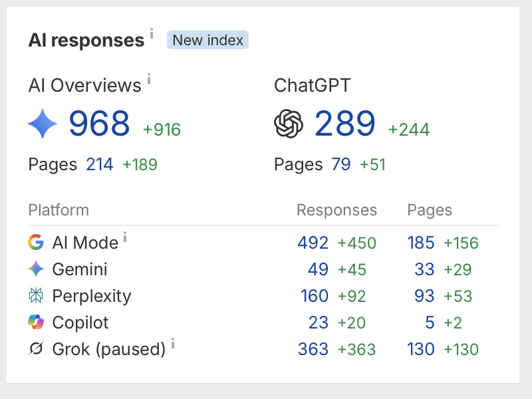This screenshot has height=399, width=532.
Task: Click the Platform column header
Action: (x=59, y=210)
